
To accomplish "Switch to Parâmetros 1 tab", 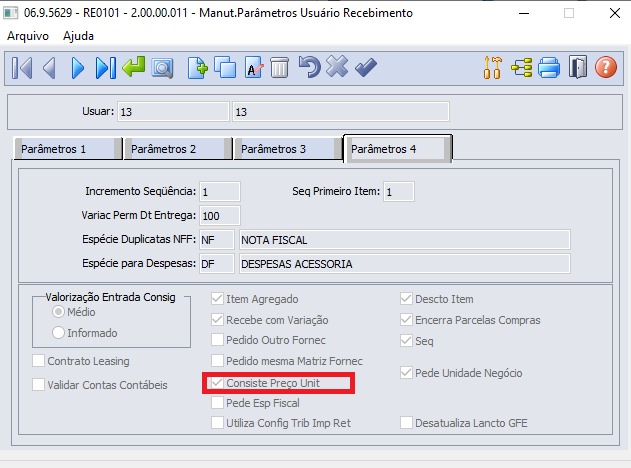I will [x=68, y=149].
